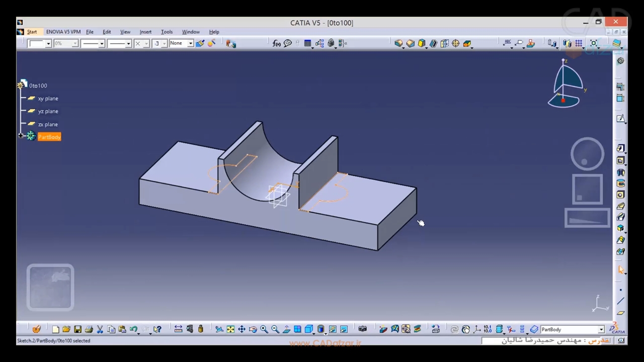The image size is (644, 362).
Task: Click the ENOVIA V5 VPM menu
Action: pyautogui.click(x=63, y=32)
